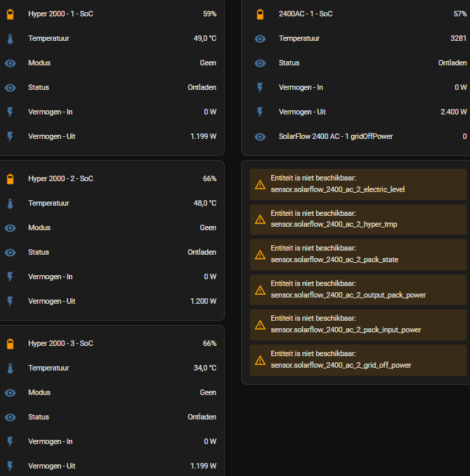The width and height of the screenshot is (470, 476).
Task: Click lightning icon for Vermogen - Uit 1.200 W
Action: coord(10,302)
